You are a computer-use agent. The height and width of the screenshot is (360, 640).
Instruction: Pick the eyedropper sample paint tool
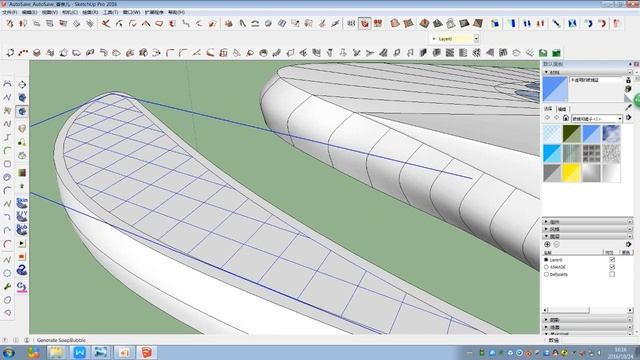[x=628, y=108]
